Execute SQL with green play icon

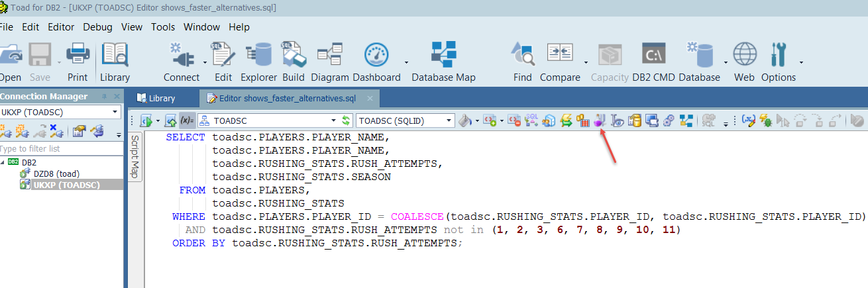coord(146,120)
